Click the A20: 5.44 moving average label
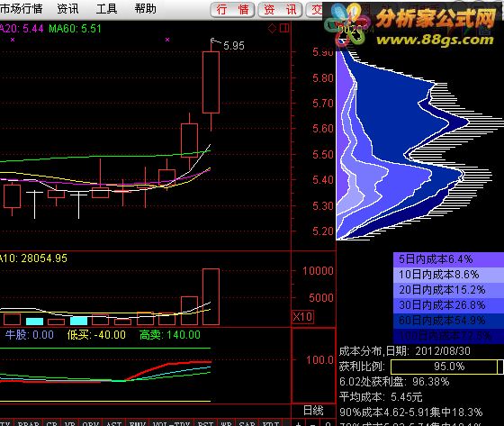Viewport: 504px width, 426px height. tap(22, 29)
